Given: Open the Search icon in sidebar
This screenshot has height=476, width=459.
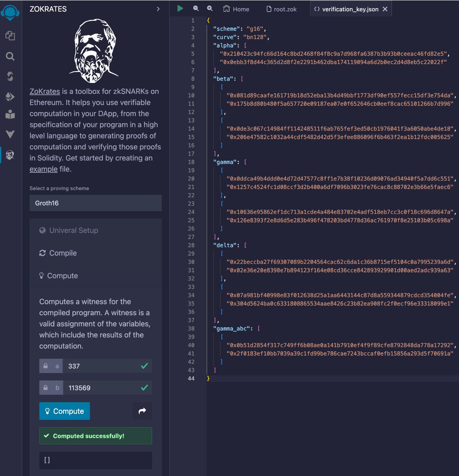Looking at the screenshot, I should (10, 56).
